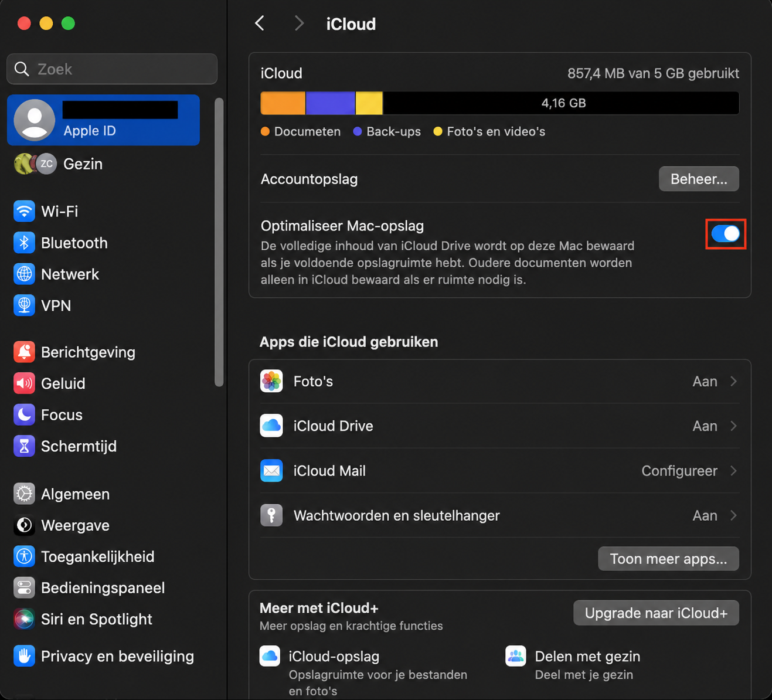Click the VPN icon in sidebar
The image size is (772, 700).
(x=24, y=305)
